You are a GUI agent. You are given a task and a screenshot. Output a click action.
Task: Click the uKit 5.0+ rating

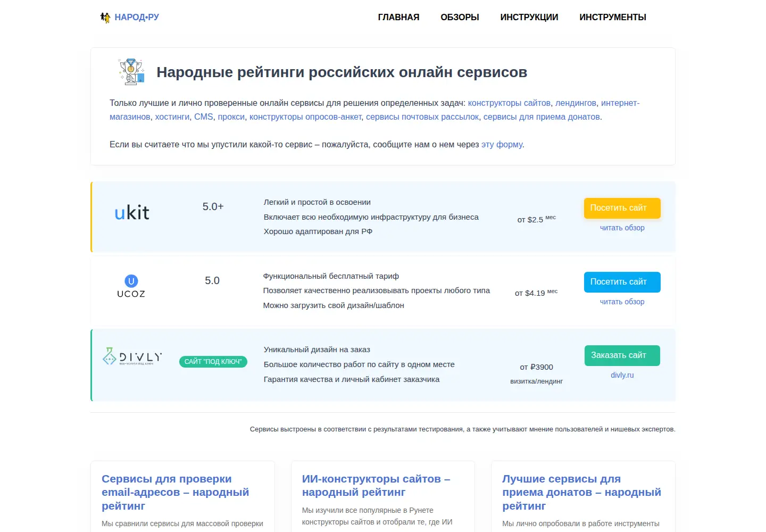pos(213,206)
